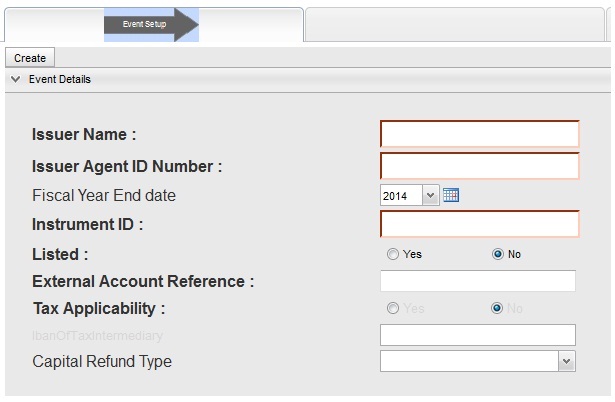The width and height of the screenshot is (615, 402).
Task: Click the IbanOfTaxIntermediary input box
Action: pyautogui.click(x=478, y=335)
